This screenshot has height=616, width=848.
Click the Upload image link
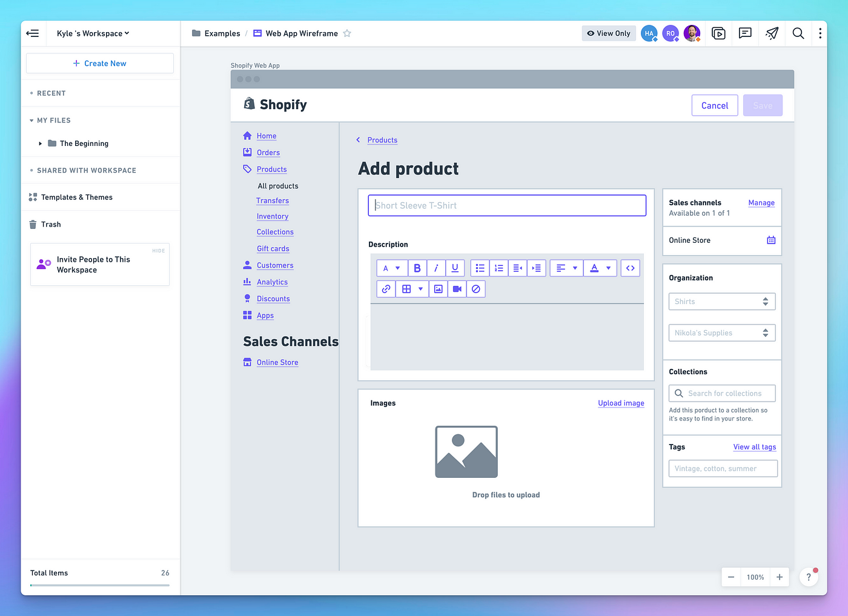621,403
